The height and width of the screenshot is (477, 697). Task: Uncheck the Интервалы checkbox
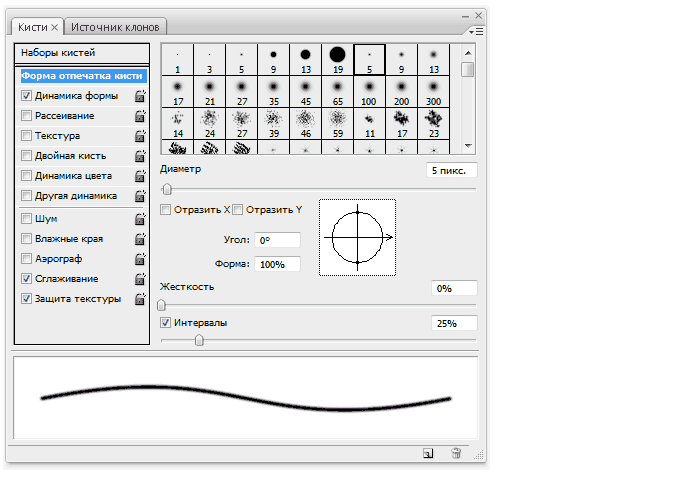[166, 323]
